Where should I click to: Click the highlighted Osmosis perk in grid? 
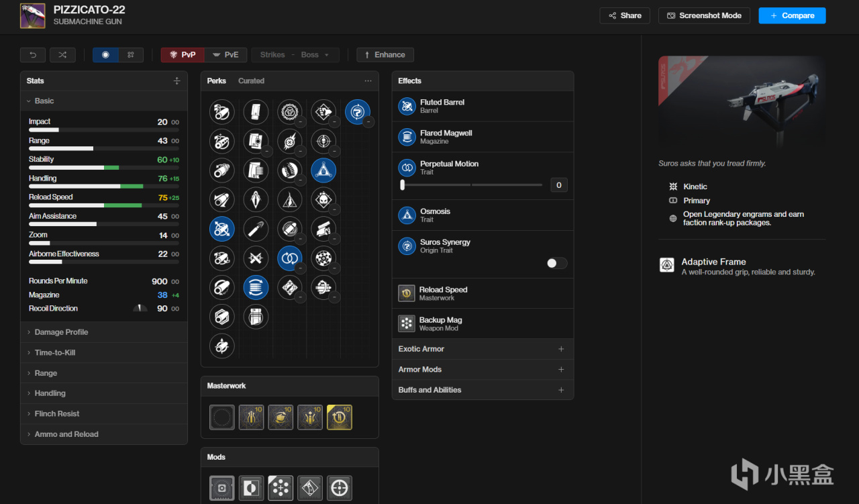(x=323, y=170)
